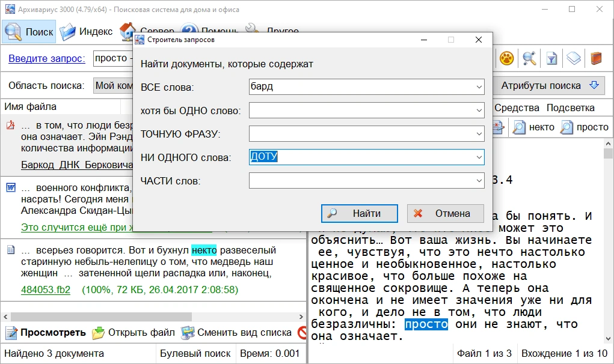Click Открыть файл button
Viewport: 614px width, 364px height.
tap(134, 333)
